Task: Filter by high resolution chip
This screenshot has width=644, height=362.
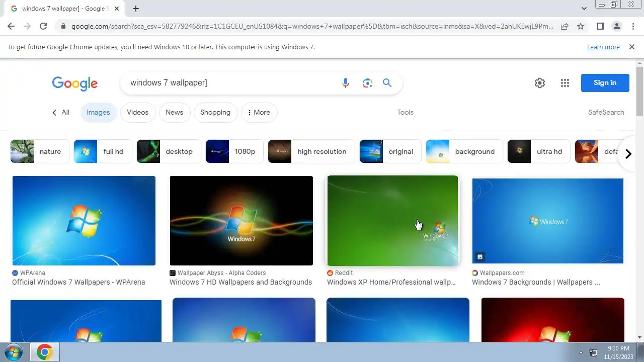Action: [x=311, y=151]
